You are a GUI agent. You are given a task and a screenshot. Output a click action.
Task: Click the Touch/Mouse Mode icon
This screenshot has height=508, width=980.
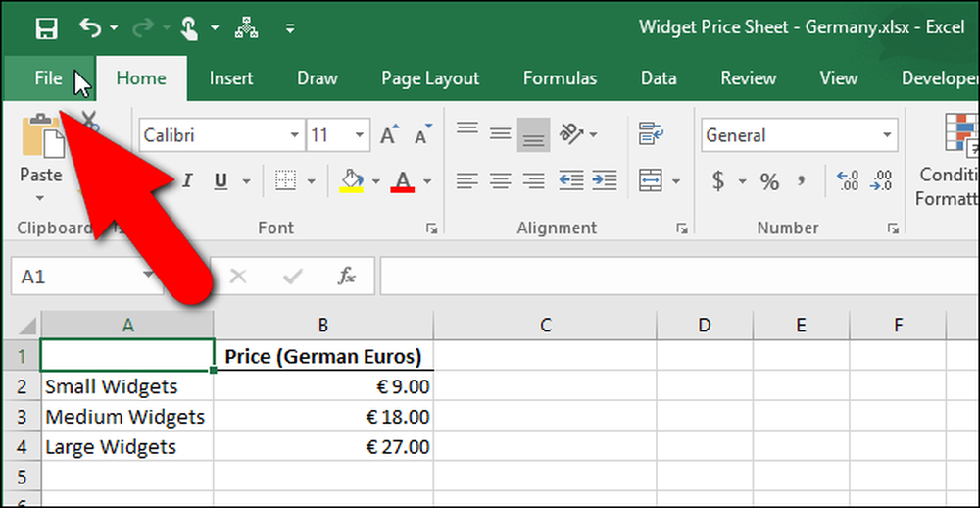tap(189, 28)
